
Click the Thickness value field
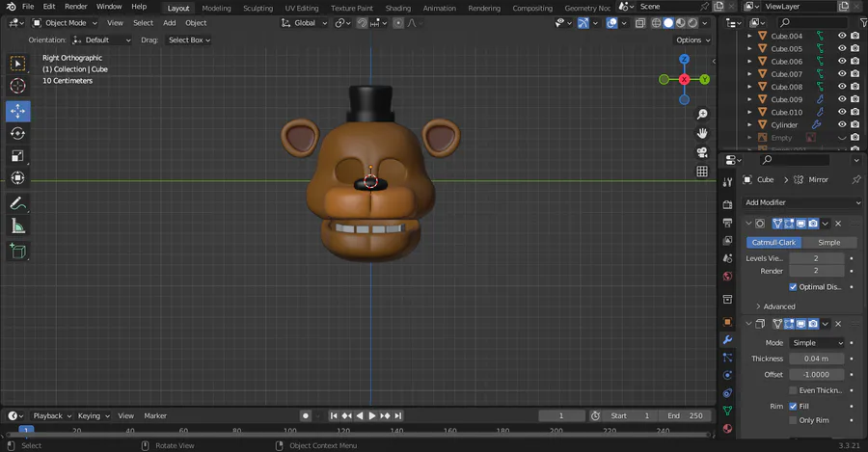coord(816,359)
